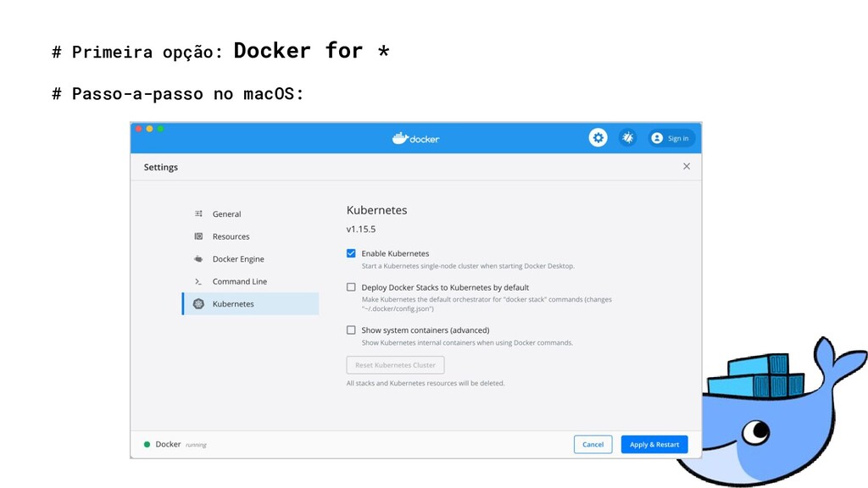
Task: Open the troubleshoot bug icon
Action: coord(628,138)
